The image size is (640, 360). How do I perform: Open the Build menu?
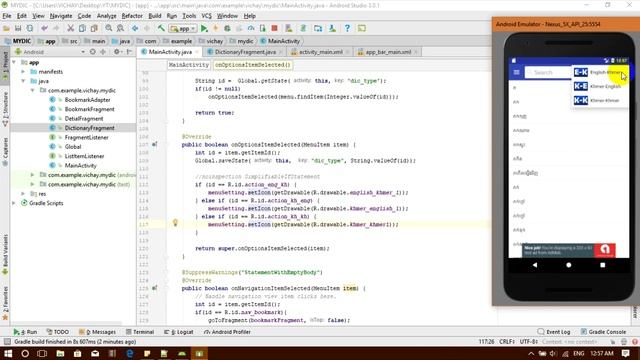[155, 16]
